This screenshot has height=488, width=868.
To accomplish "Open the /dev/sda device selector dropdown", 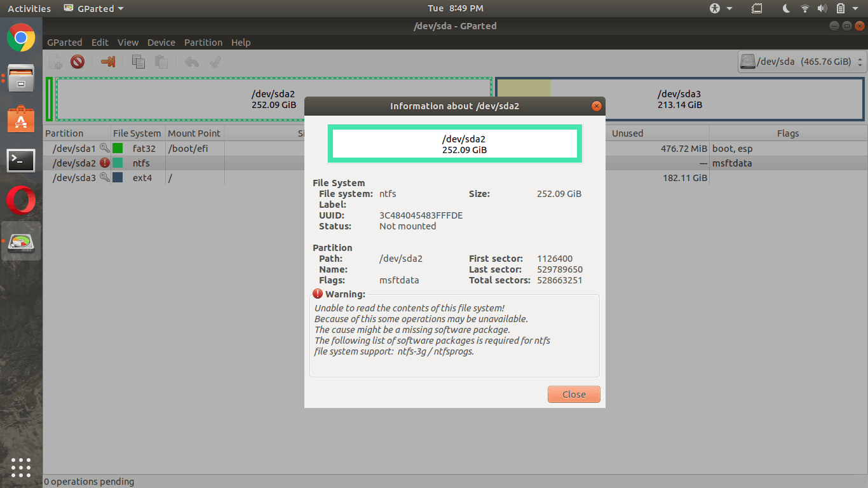I will 802,62.
